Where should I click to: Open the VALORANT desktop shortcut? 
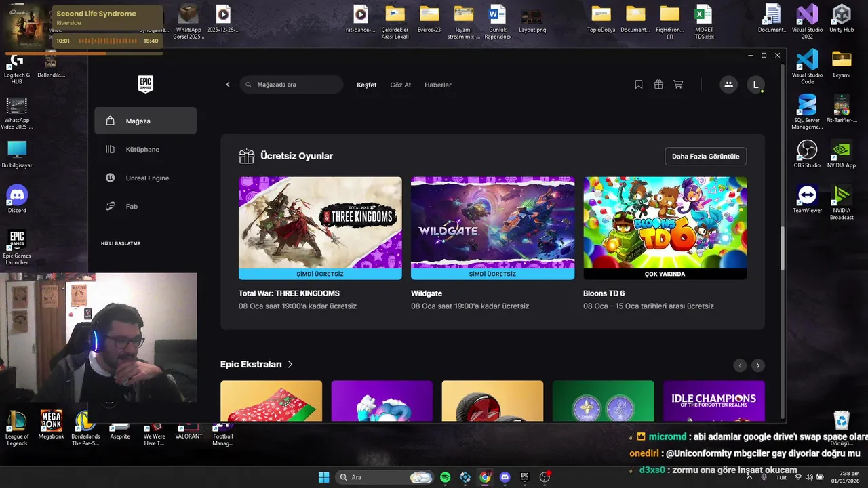click(189, 430)
